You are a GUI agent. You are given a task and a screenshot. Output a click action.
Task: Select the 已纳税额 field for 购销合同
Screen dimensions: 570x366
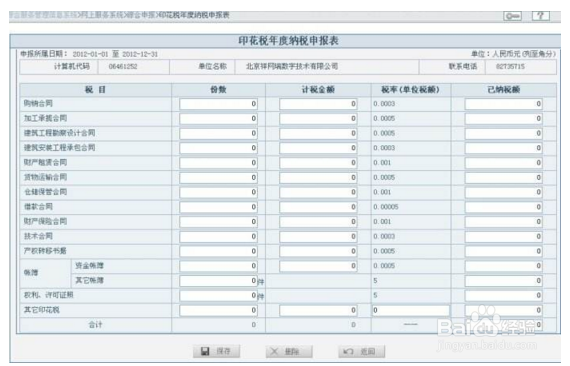click(503, 104)
